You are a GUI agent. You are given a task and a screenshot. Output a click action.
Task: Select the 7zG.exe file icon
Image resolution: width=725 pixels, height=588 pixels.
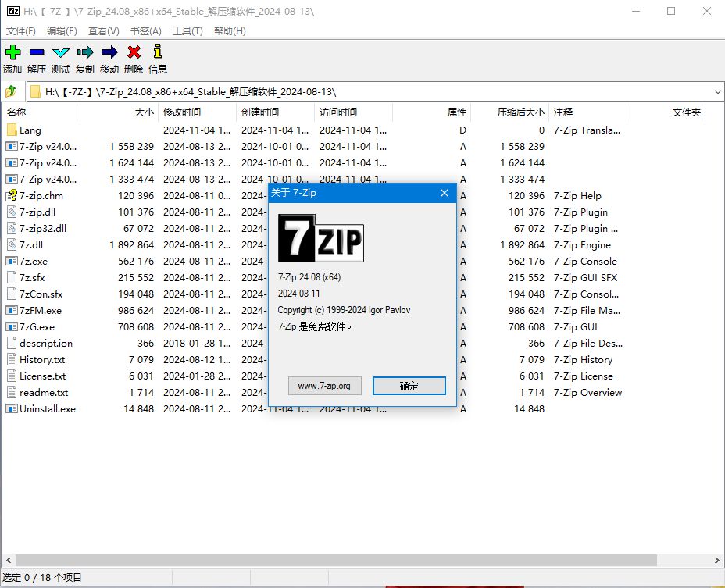(x=12, y=327)
